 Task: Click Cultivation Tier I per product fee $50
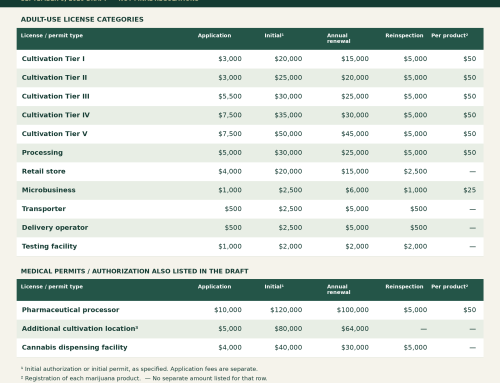470,59
